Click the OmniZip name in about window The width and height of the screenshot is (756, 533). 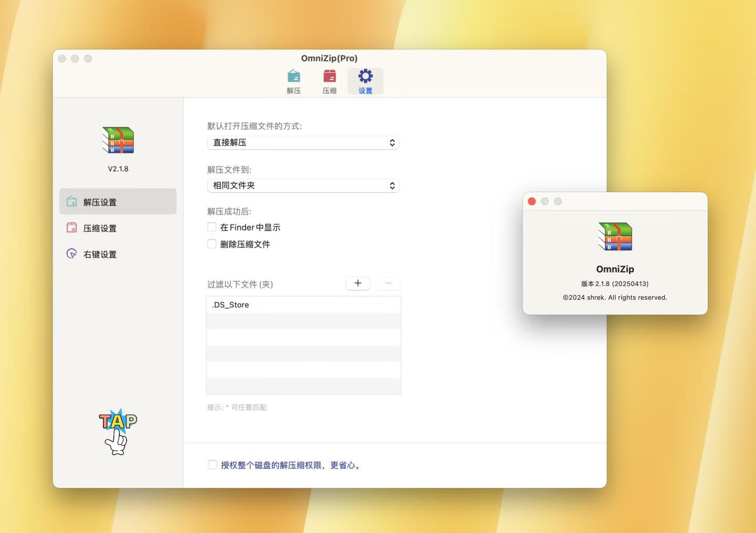[x=615, y=269]
